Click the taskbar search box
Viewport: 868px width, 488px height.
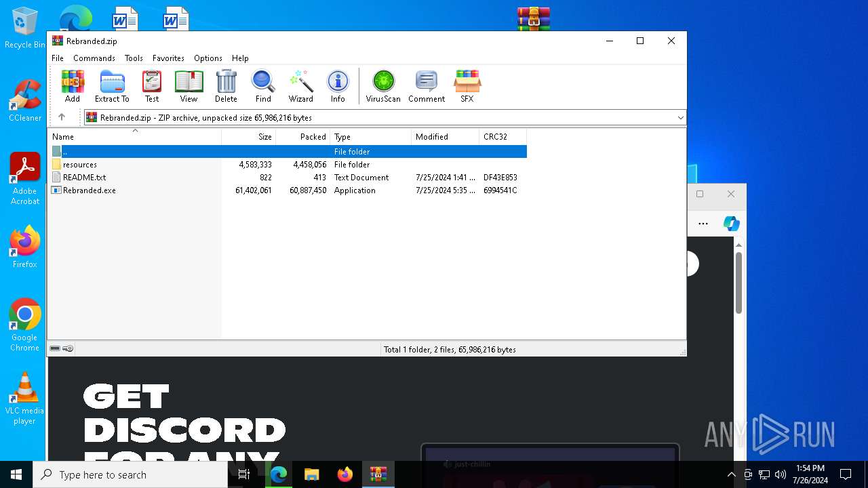(x=130, y=474)
